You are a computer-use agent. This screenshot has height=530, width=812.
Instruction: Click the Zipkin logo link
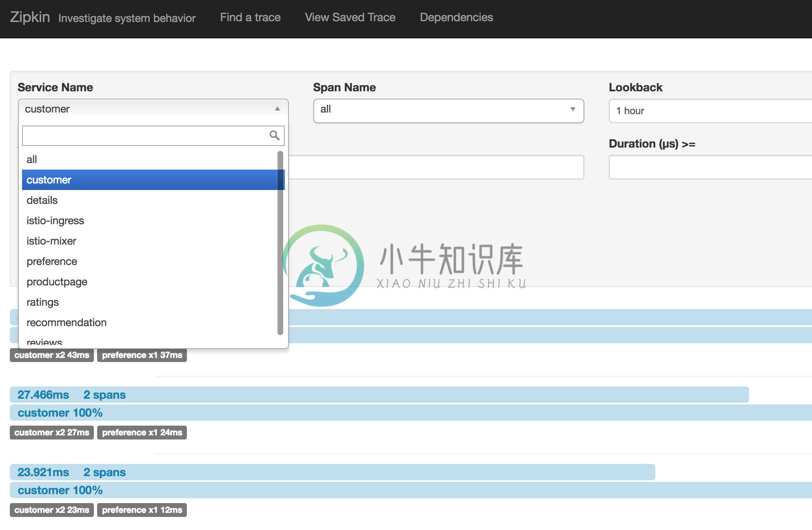30,17
